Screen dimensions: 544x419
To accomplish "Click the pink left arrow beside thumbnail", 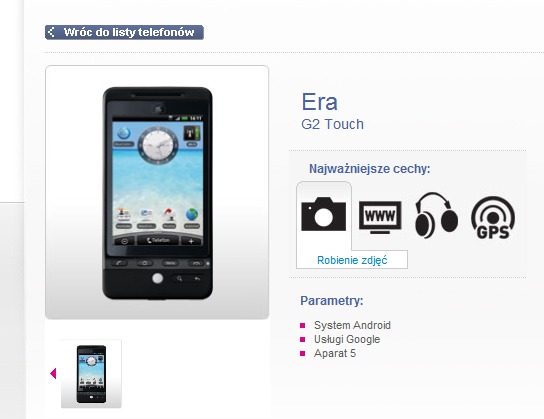I will pyautogui.click(x=53, y=374).
